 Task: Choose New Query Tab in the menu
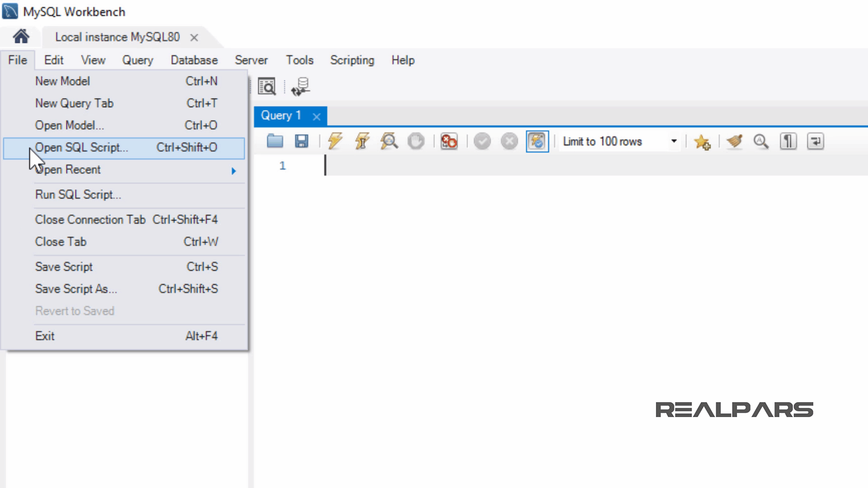[x=74, y=103]
